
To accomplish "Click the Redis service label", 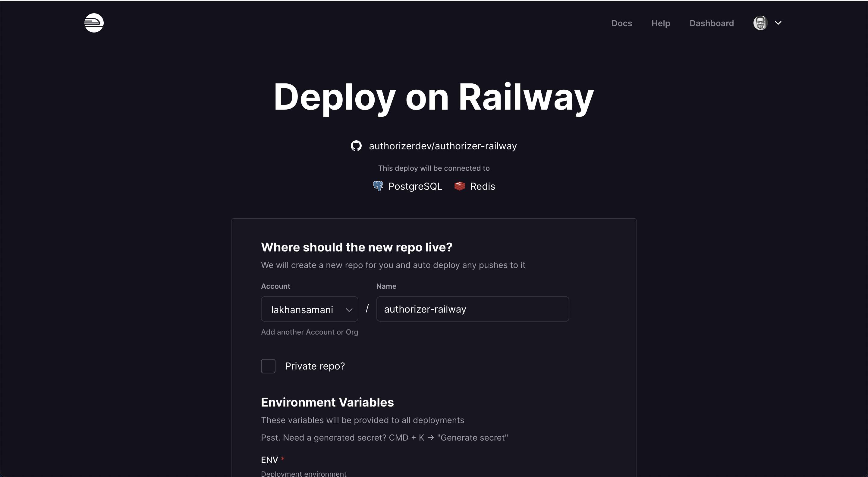I will [483, 186].
